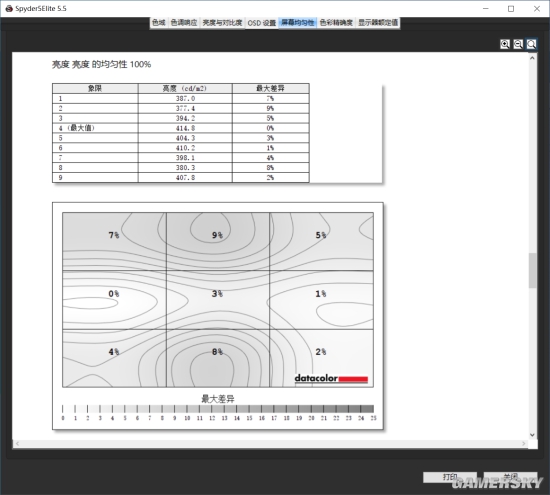Click the 关闭 button
The image size is (550, 495).
(x=510, y=477)
